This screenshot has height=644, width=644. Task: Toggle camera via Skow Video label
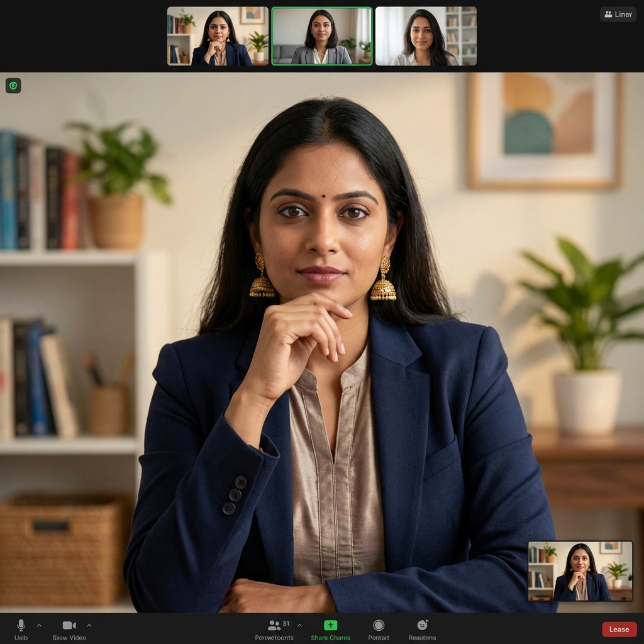click(69, 638)
